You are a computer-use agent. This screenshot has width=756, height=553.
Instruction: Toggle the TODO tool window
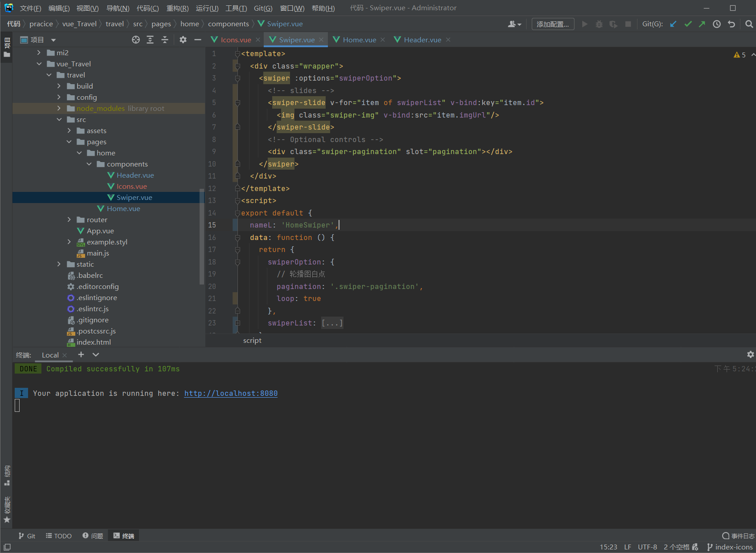coord(59,536)
